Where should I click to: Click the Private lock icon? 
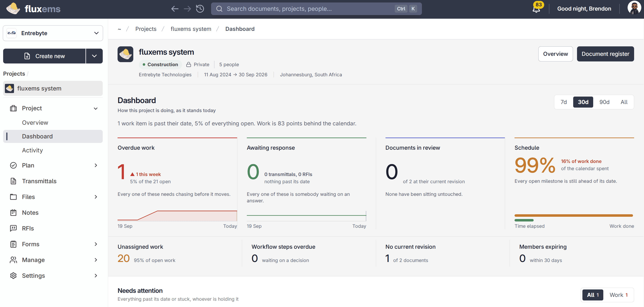point(189,64)
